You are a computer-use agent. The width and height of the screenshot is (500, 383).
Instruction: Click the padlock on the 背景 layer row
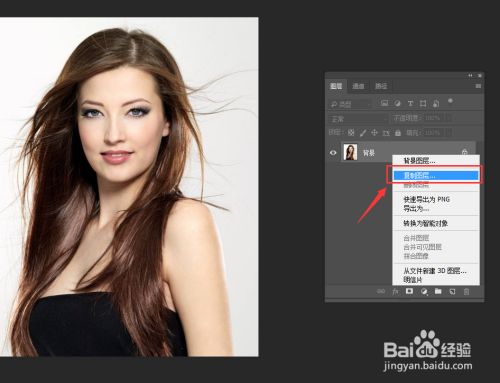(465, 152)
